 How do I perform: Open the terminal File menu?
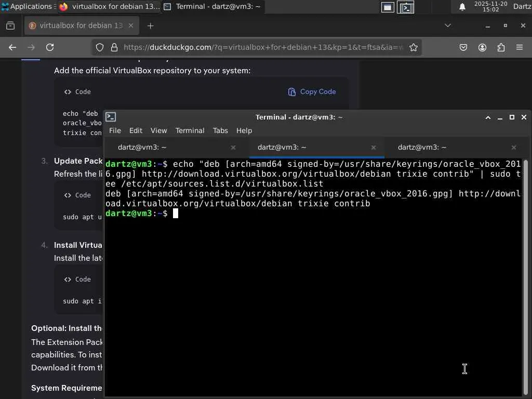coord(115,130)
